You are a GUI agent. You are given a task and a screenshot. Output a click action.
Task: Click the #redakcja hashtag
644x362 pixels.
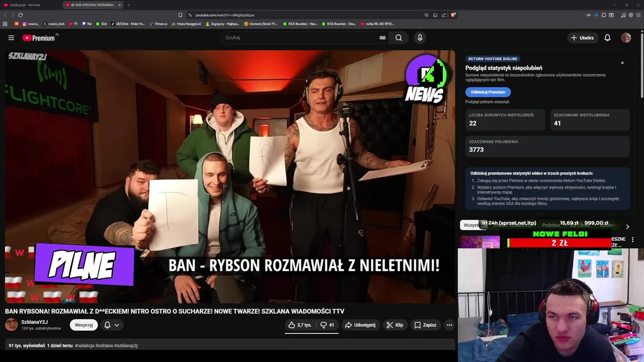[84, 346]
